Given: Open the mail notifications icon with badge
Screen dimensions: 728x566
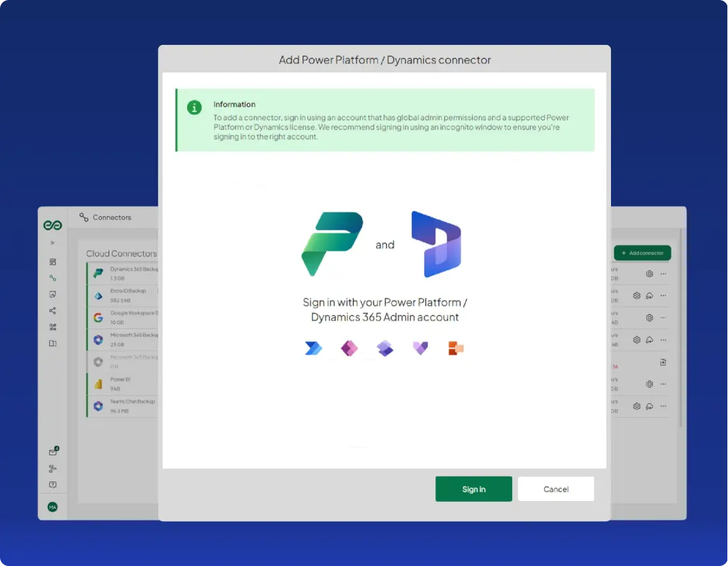Looking at the screenshot, I should point(53,451).
